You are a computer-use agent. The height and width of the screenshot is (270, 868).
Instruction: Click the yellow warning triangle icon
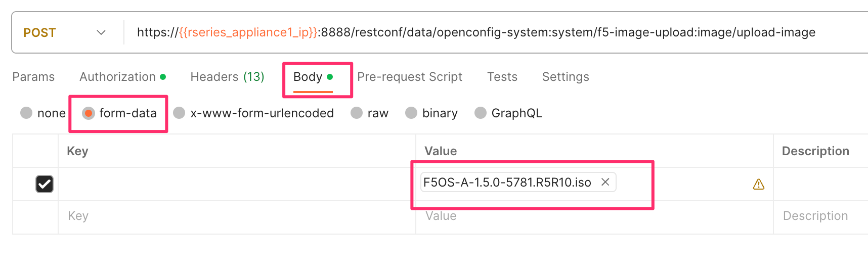click(758, 184)
